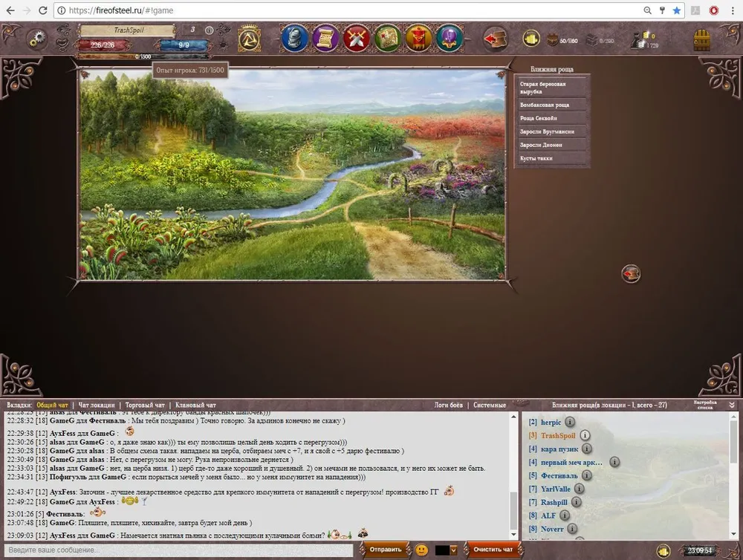Open the knight helmet character icon
The image size is (743, 560).
[294, 38]
